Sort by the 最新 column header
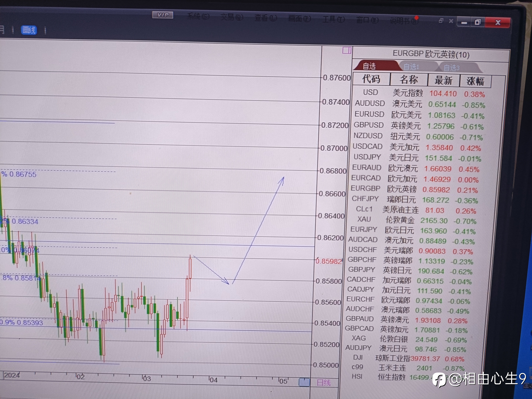532x399 pixels. click(444, 80)
